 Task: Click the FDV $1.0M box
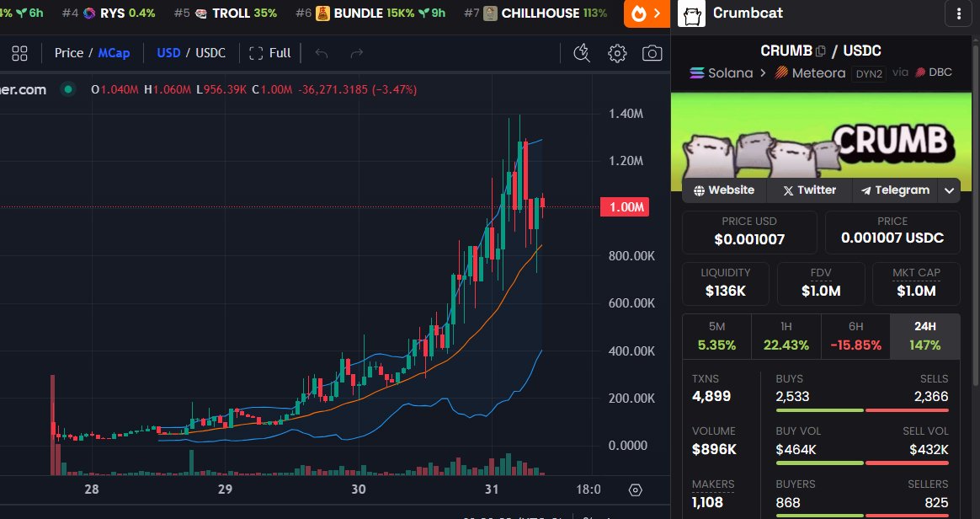821,284
